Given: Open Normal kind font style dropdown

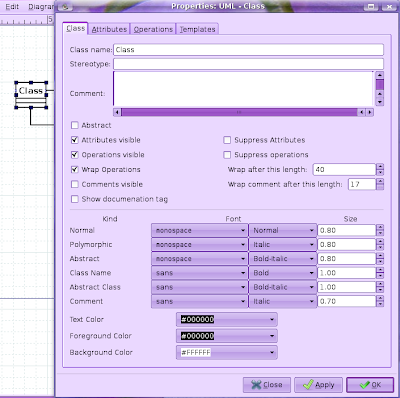Looking at the screenshot, I should 283,230.
